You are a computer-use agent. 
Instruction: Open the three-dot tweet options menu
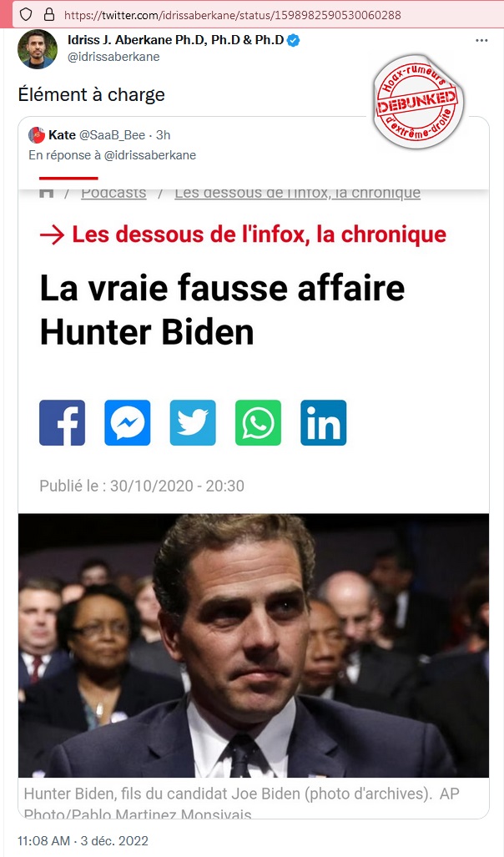[481, 40]
